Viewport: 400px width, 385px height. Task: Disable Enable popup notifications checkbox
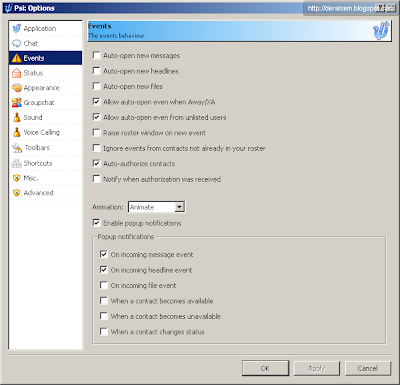(96, 223)
